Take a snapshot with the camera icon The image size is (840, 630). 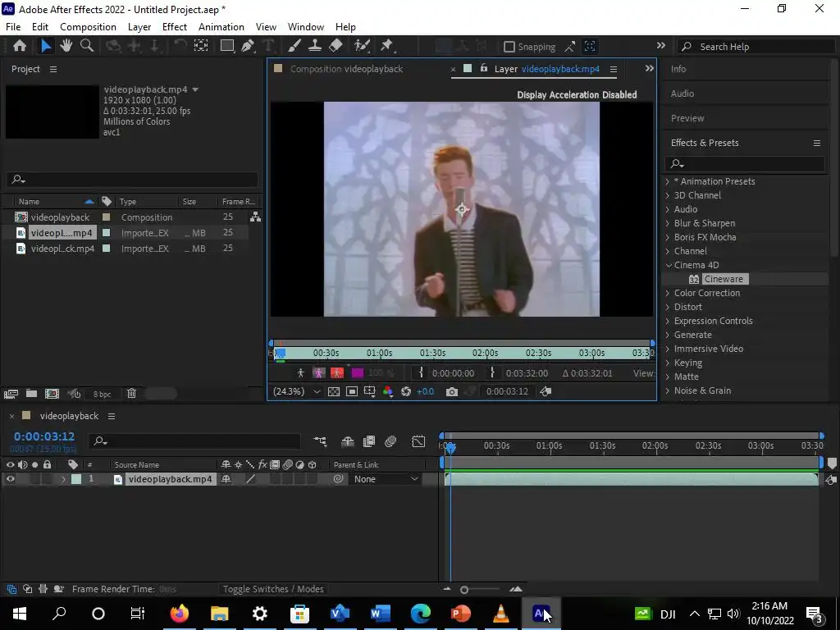click(452, 391)
